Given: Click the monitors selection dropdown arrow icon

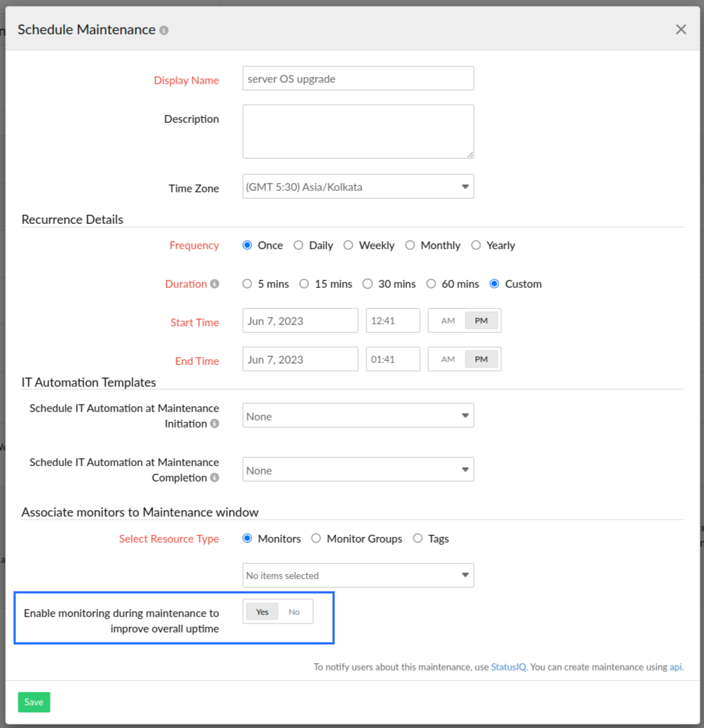Looking at the screenshot, I should [465, 575].
